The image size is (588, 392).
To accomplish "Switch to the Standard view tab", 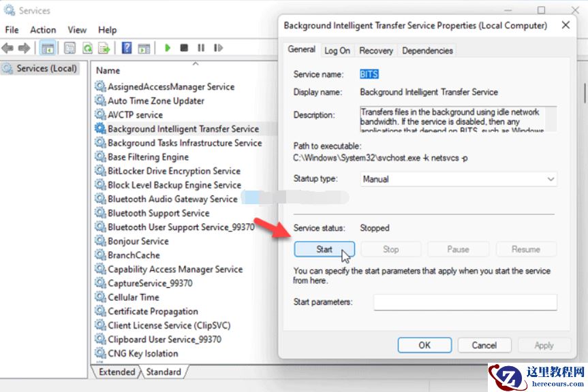I will [x=163, y=372].
